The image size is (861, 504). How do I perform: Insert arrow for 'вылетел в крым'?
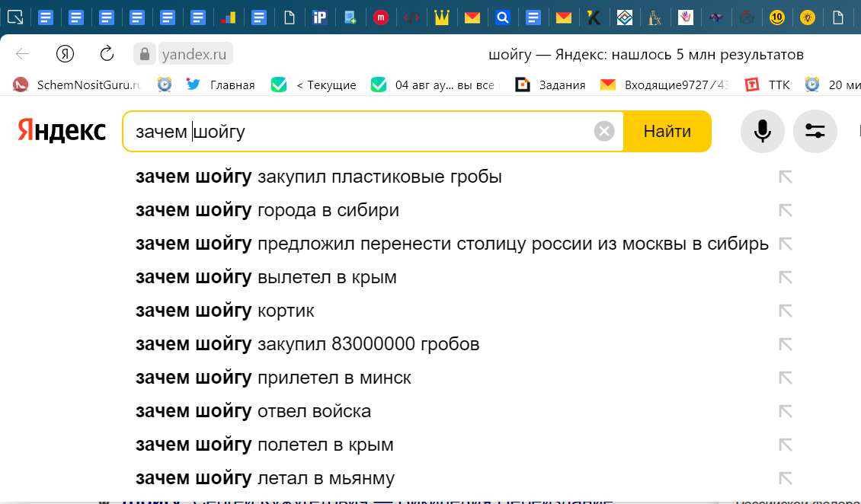click(x=786, y=277)
